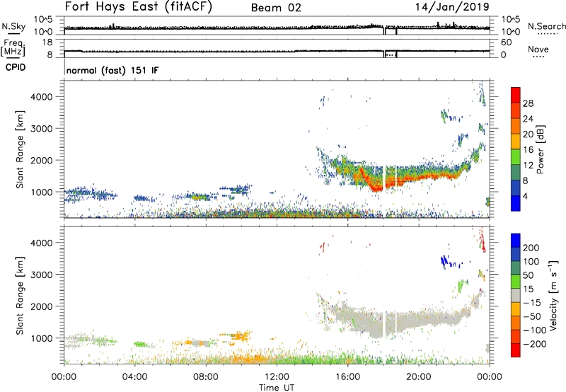Image resolution: width=566 pixels, height=392 pixels.
Task: Click the 'N.Sky' legend label
Action: [13, 26]
